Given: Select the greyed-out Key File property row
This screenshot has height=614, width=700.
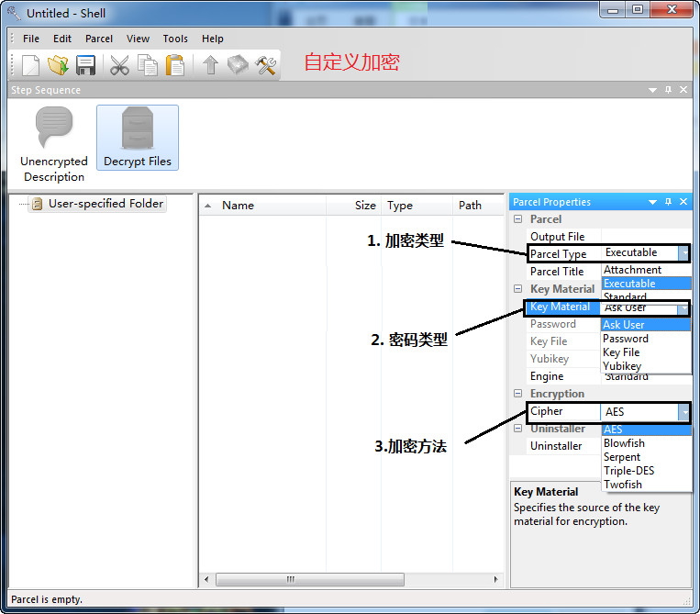Looking at the screenshot, I should click(x=564, y=341).
